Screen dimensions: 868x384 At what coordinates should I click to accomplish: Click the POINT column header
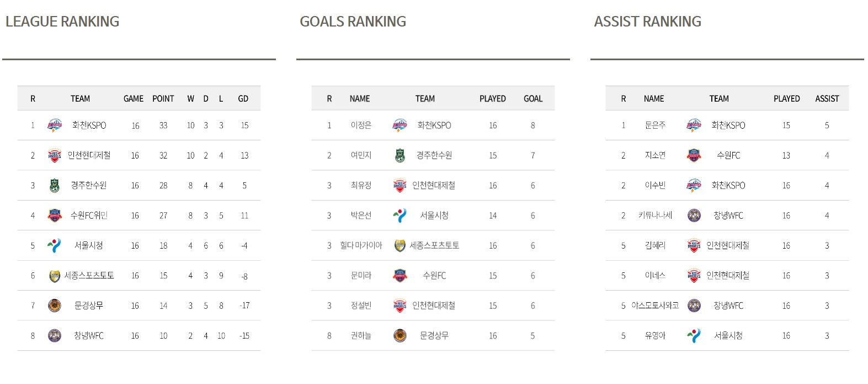tap(163, 98)
